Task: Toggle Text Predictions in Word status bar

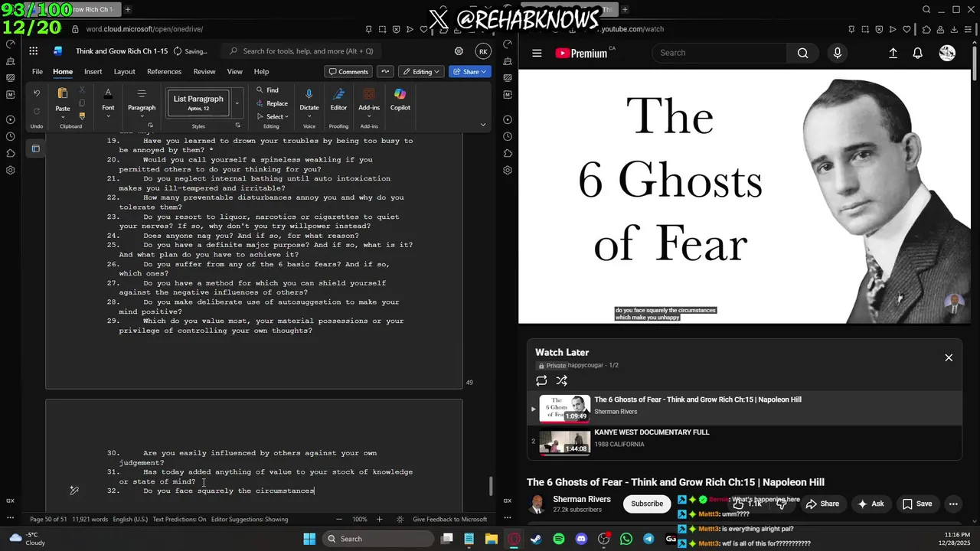Action: [x=179, y=519]
